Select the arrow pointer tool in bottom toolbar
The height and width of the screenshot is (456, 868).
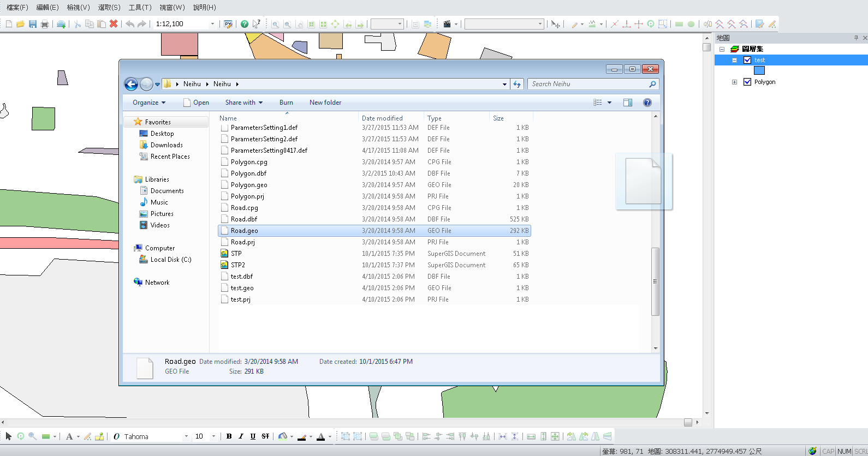tap(9, 436)
